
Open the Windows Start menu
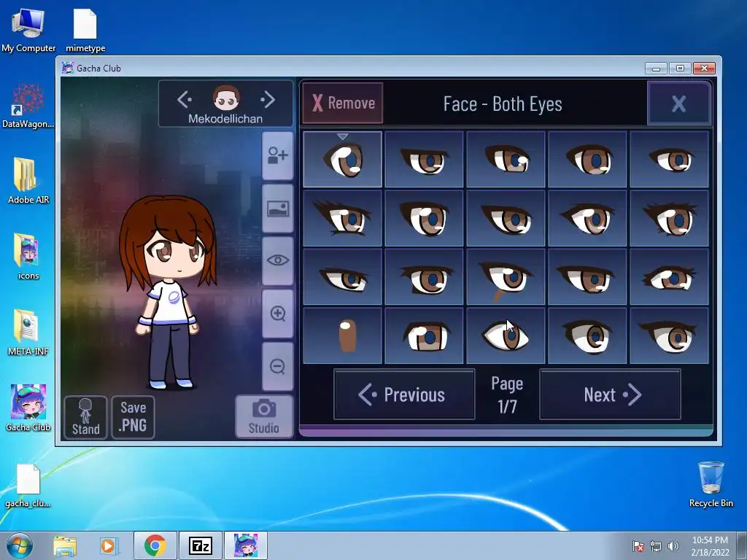[19, 545]
